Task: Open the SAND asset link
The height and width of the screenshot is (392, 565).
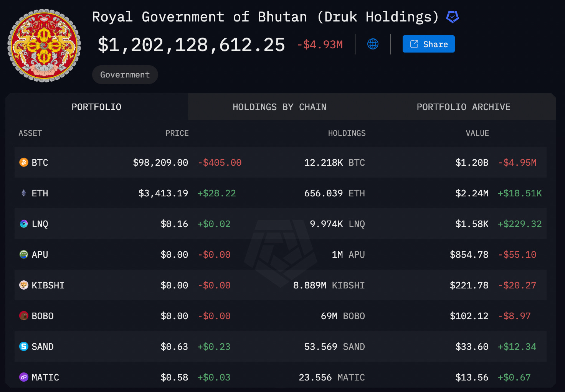Action: [43, 347]
